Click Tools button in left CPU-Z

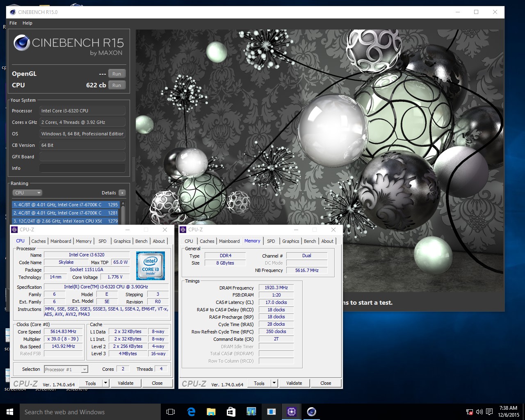coord(91,383)
